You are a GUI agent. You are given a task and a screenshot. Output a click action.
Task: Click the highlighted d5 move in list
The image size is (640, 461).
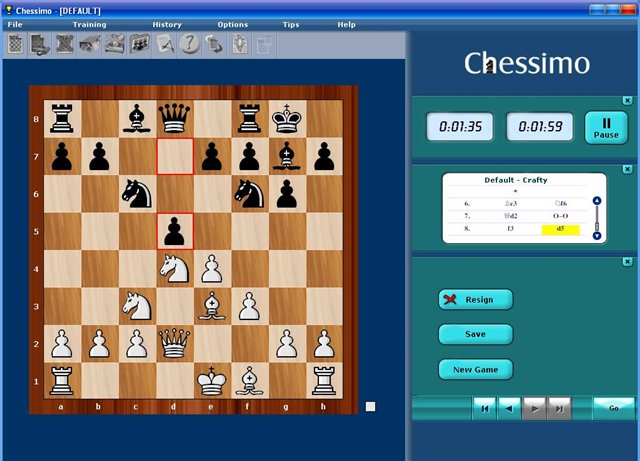[x=560, y=229]
